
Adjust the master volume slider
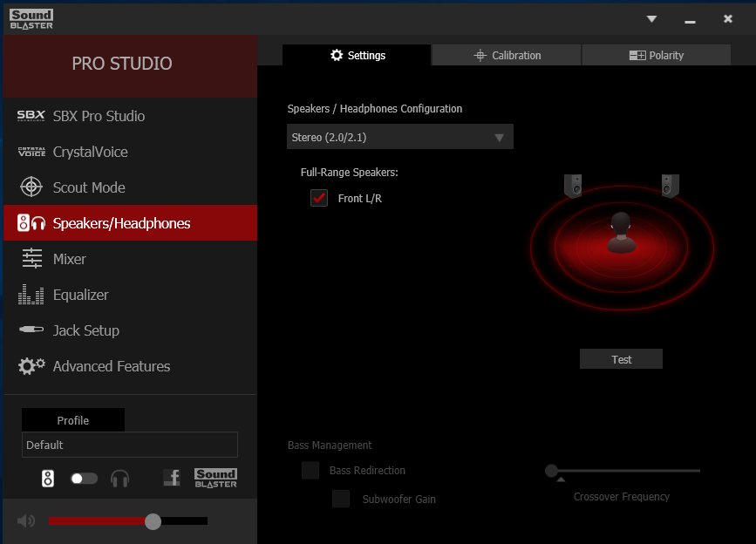153,520
